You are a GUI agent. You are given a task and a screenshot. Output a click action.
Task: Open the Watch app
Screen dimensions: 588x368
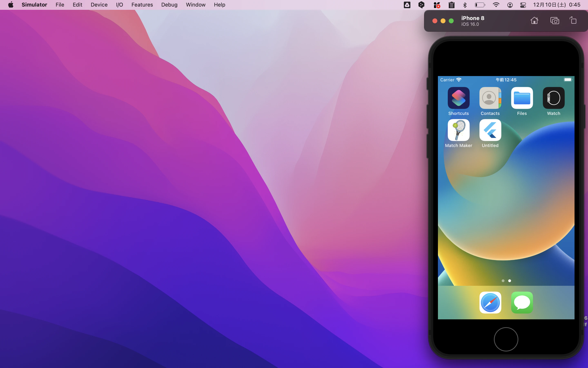(x=553, y=98)
